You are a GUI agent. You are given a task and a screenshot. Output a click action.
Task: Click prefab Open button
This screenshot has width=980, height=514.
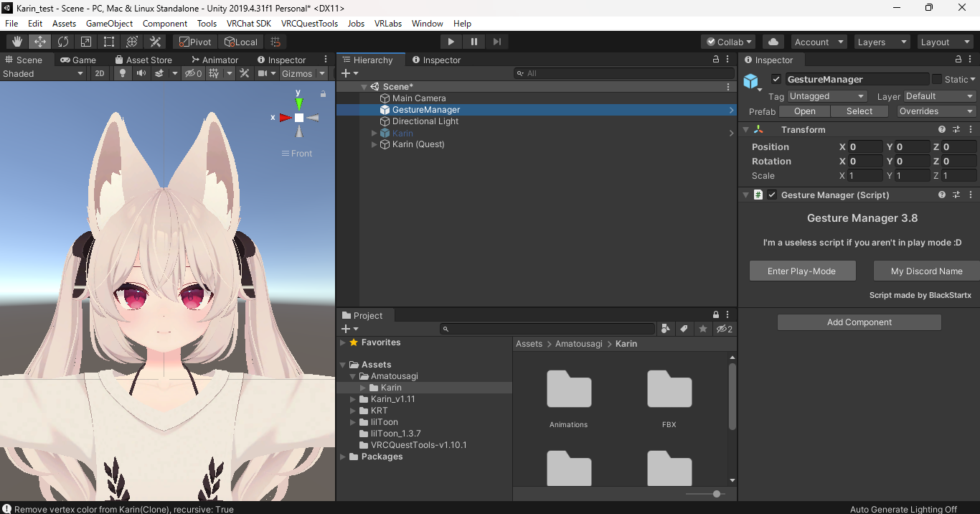pos(804,111)
